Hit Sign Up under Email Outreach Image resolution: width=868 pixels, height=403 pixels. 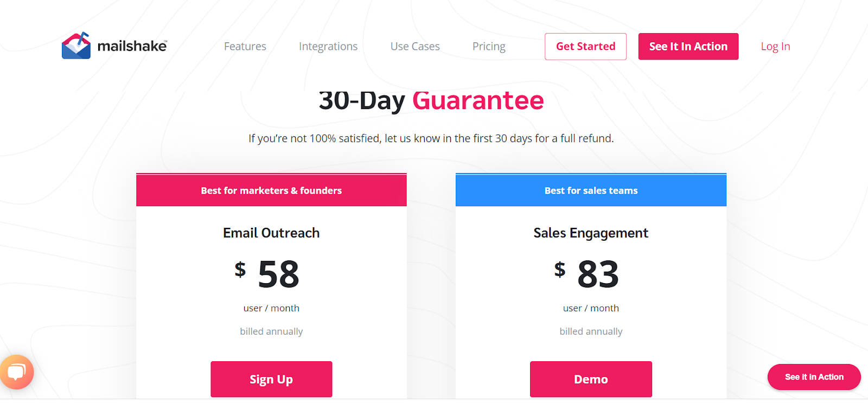click(x=271, y=379)
